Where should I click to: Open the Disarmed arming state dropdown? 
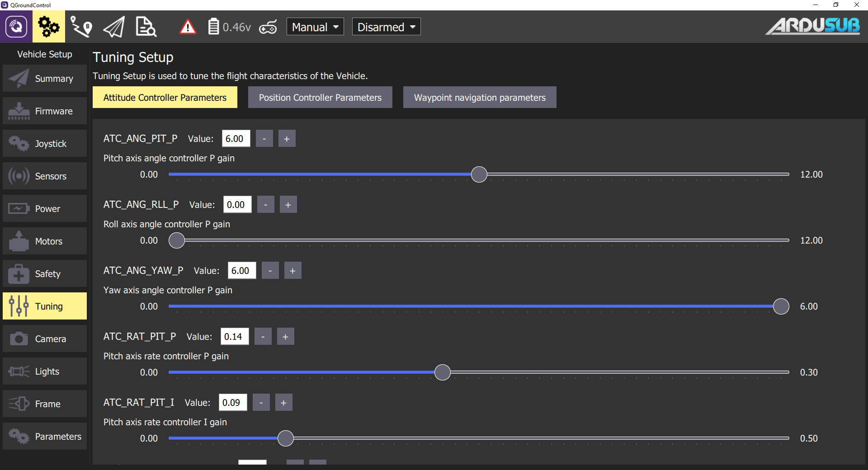click(386, 27)
